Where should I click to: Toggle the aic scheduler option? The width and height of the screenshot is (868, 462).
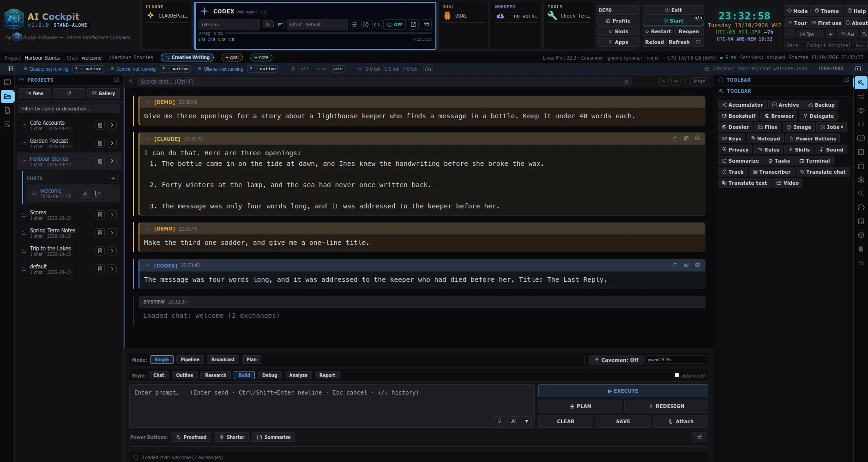[338, 69]
